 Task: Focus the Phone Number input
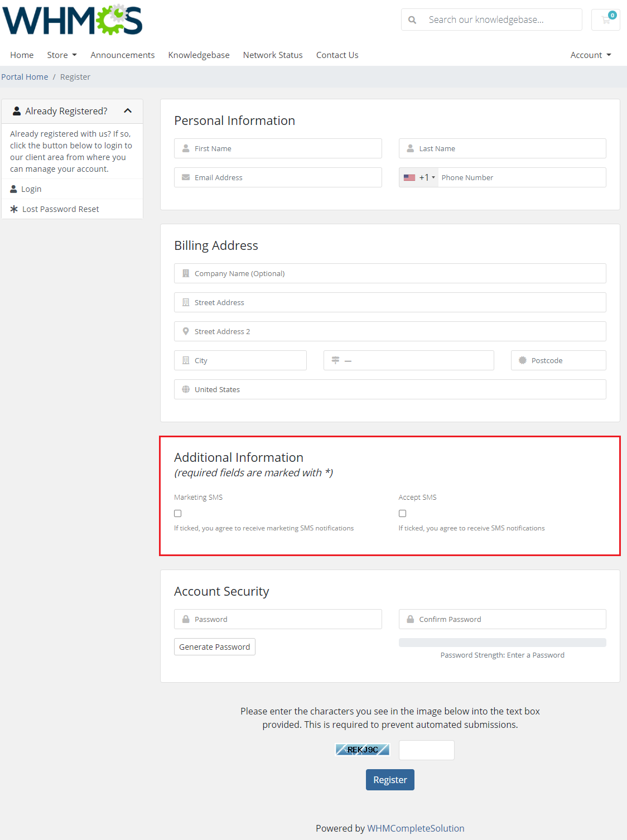click(522, 177)
